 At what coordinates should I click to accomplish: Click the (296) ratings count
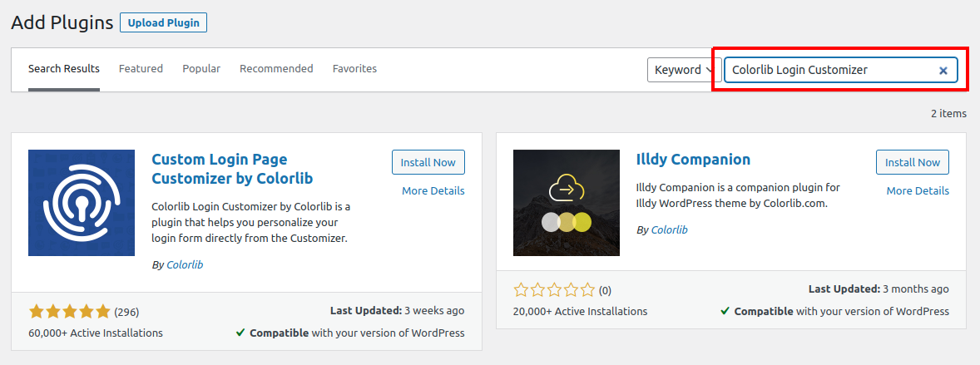[126, 312]
